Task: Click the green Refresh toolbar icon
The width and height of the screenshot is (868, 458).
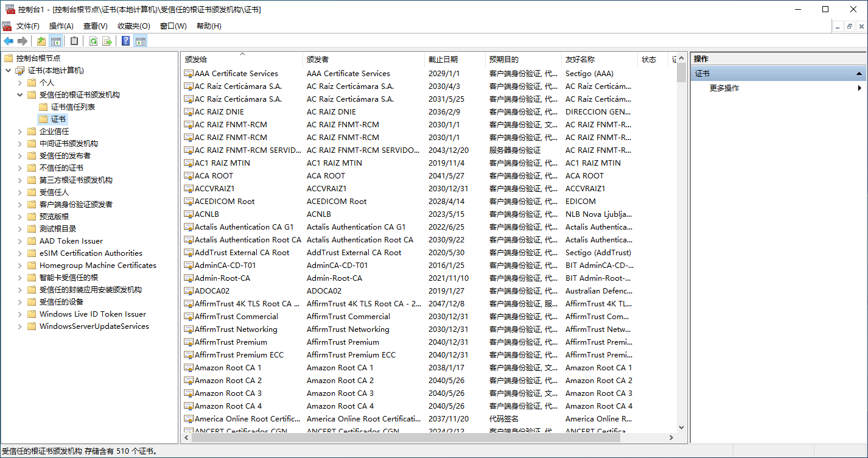Action: [x=93, y=41]
